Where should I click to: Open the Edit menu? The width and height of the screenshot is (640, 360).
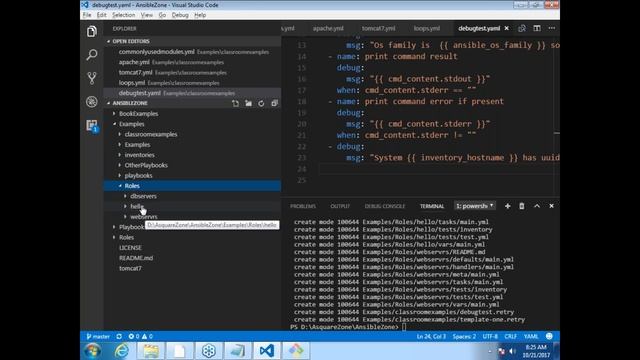coord(102,15)
